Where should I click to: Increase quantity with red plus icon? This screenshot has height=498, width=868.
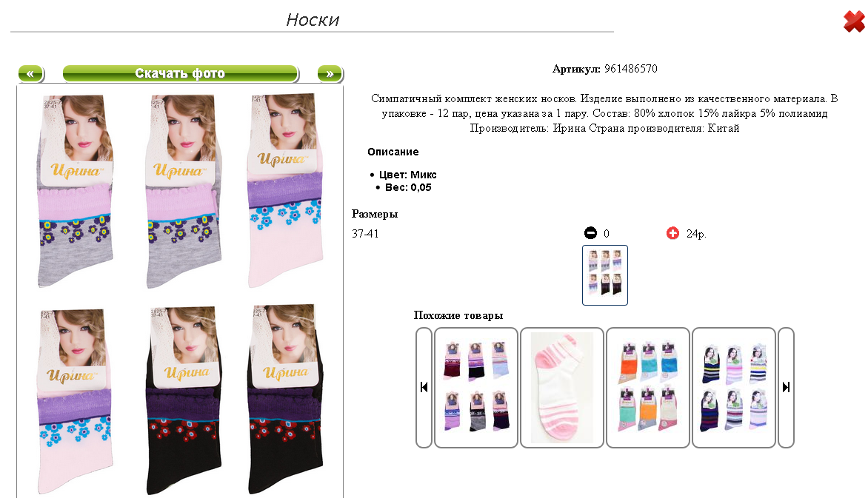click(672, 233)
